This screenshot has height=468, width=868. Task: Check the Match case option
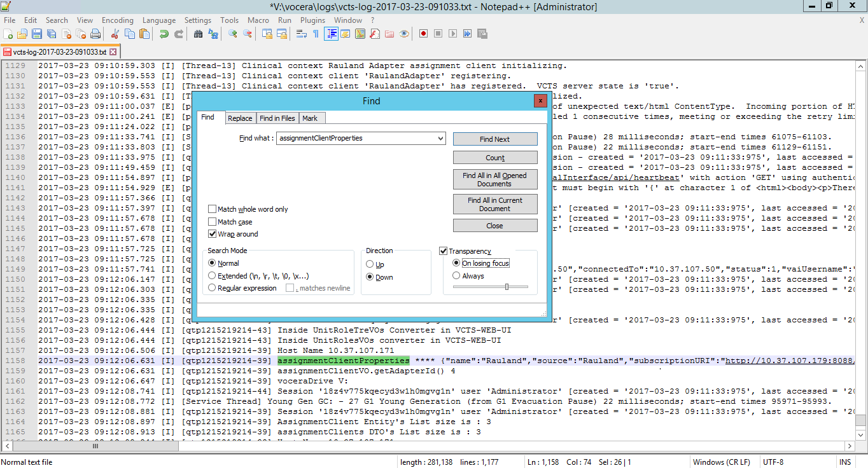(213, 222)
